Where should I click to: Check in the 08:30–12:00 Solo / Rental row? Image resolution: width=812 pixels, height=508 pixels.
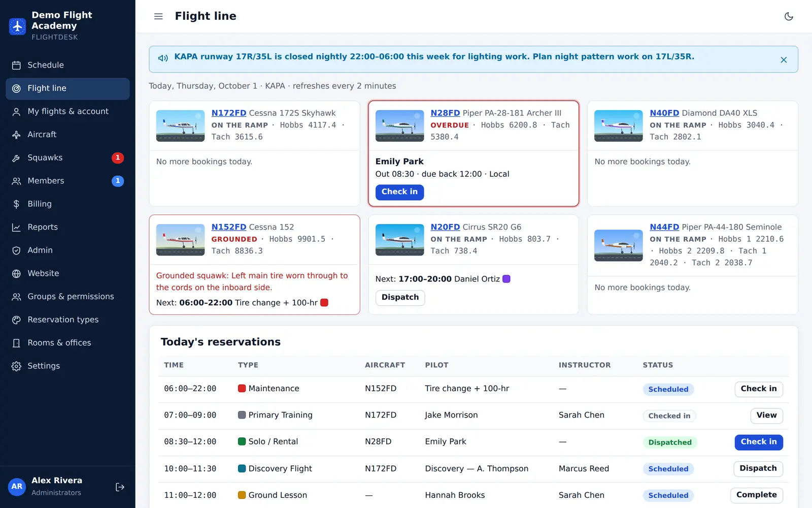(x=759, y=442)
